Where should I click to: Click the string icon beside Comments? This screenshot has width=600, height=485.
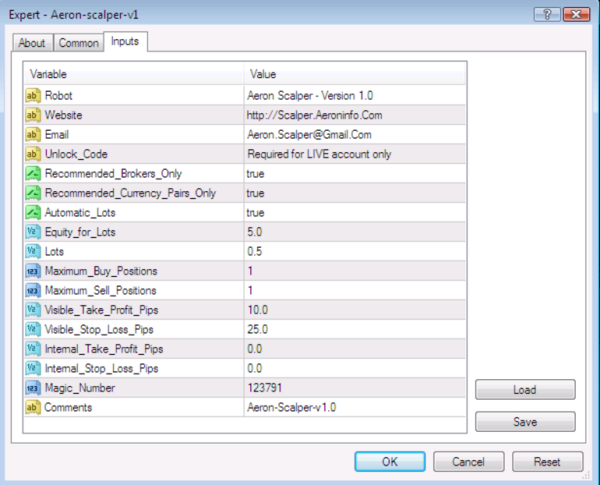click(33, 408)
